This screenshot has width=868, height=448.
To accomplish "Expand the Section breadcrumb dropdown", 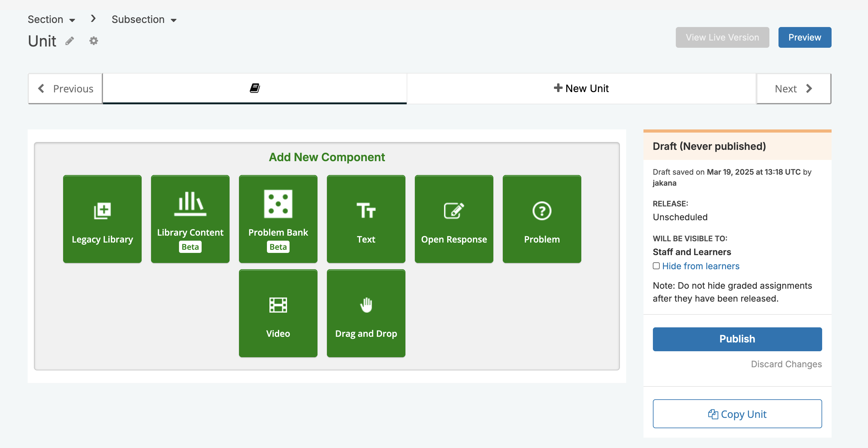I will [52, 19].
